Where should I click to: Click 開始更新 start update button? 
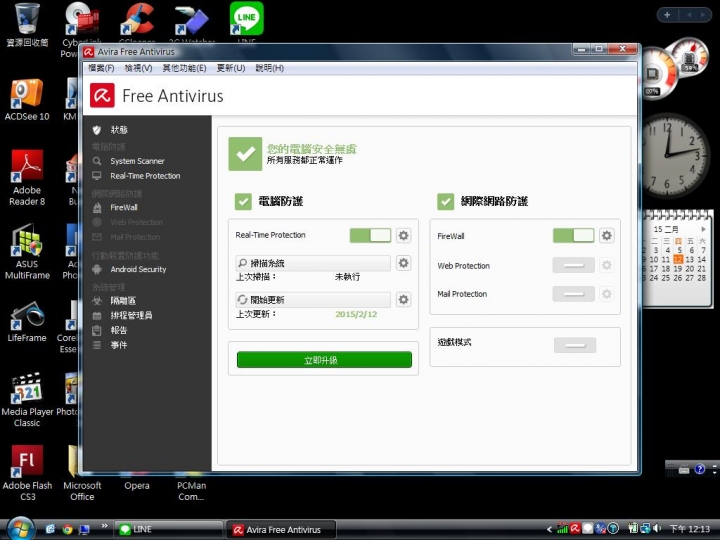click(x=313, y=300)
